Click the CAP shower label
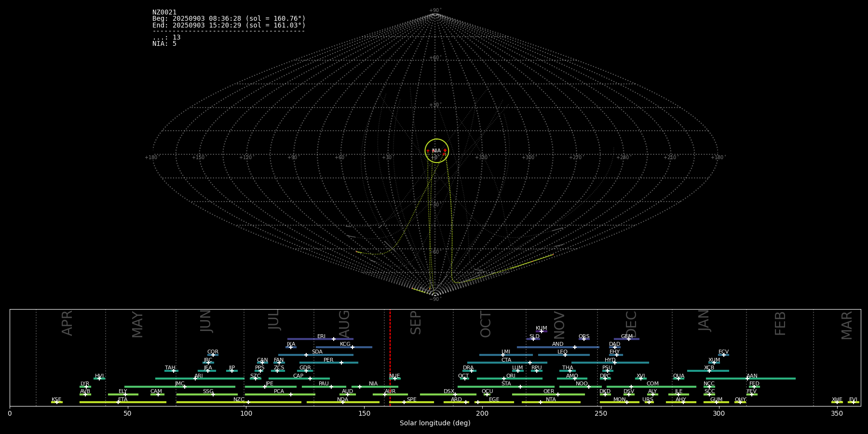868x434 pixels. point(298,376)
